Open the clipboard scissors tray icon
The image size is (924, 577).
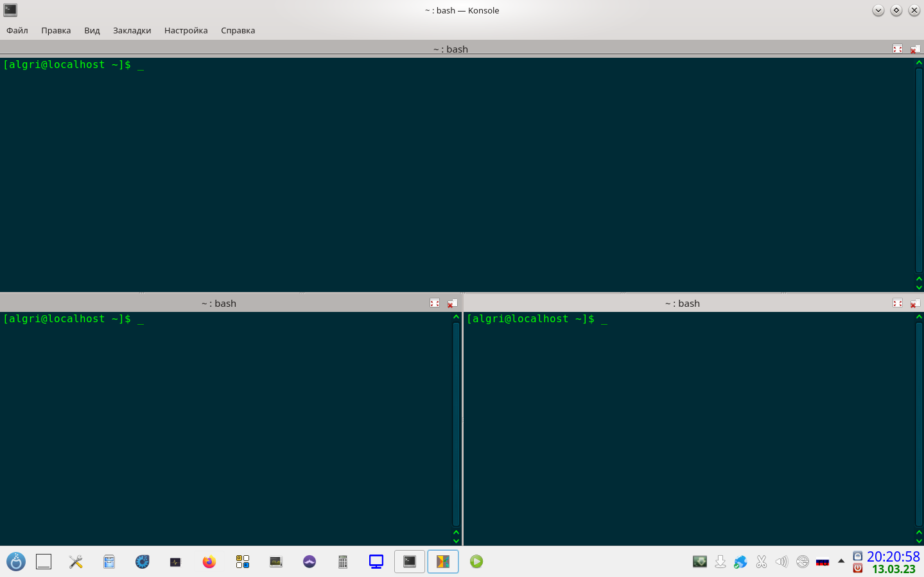click(x=762, y=562)
